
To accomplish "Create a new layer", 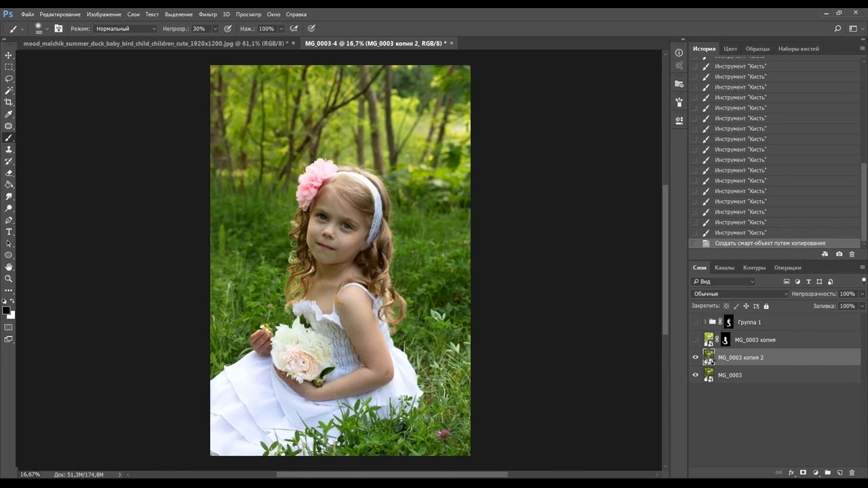I will 840,473.
